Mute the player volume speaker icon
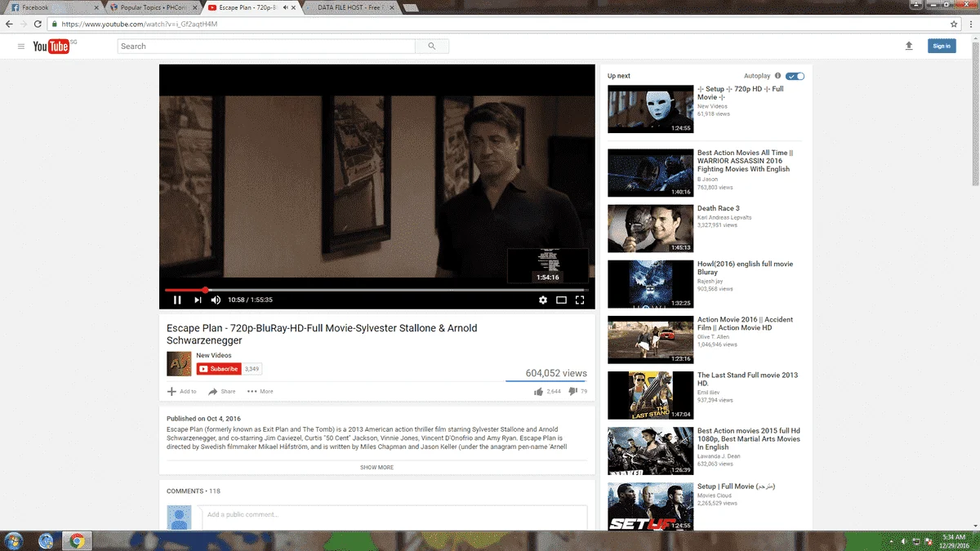 click(216, 300)
